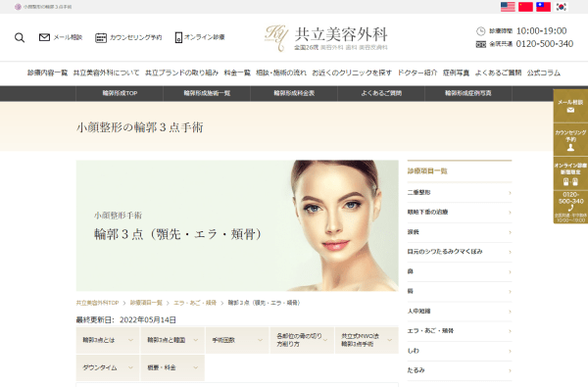Image resolution: width=588 pixels, height=387 pixels.
Task: Open 口元のシワたるみクマくぼみ in the sidebar
Action: pos(460,252)
